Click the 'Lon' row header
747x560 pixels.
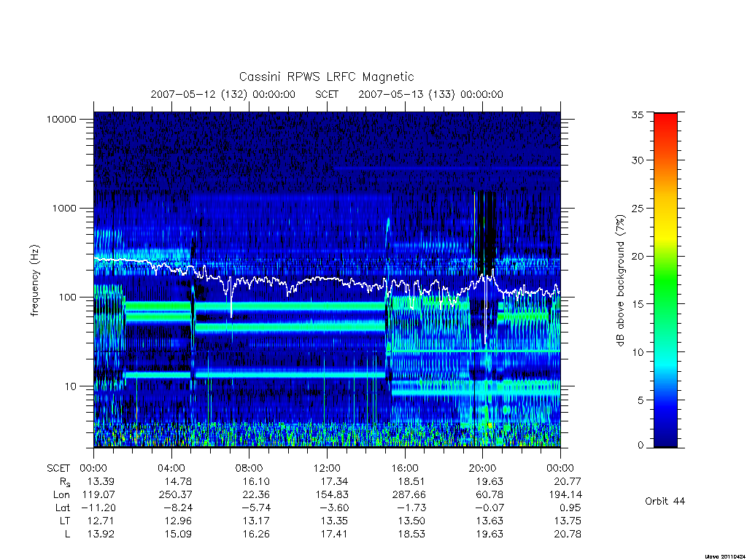61,495
